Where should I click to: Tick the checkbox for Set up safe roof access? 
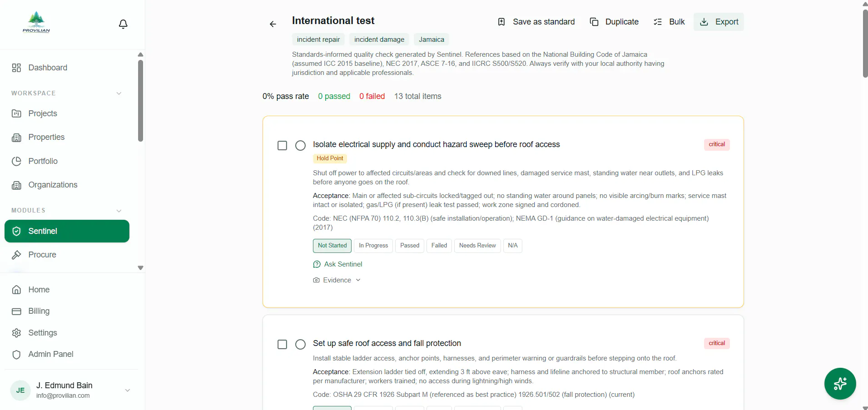pos(282,344)
